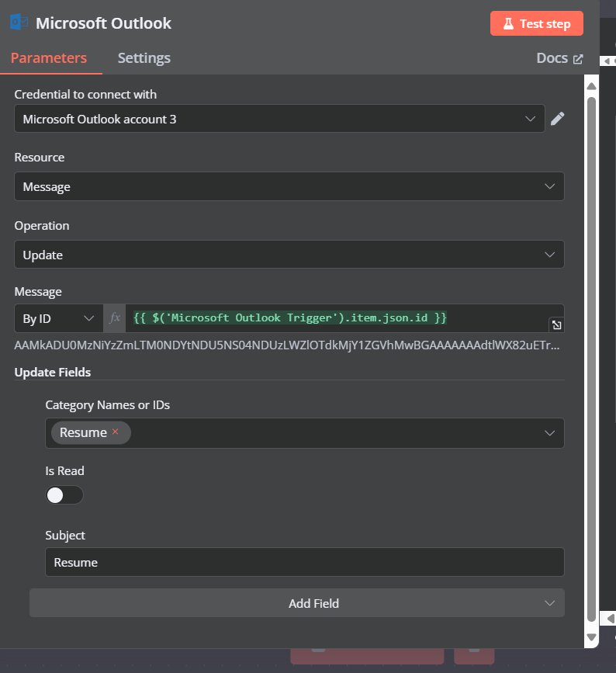Click the pencil icon to edit the credential
This screenshot has height=673, width=616.
557,119
